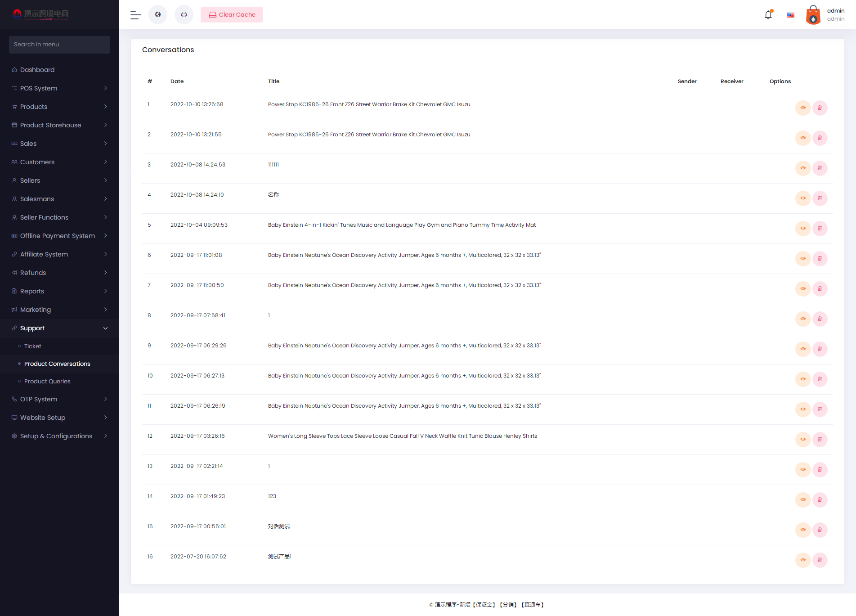Expand the Customers menu
The width and height of the screenshot is (856, 616).
point(59,162)
